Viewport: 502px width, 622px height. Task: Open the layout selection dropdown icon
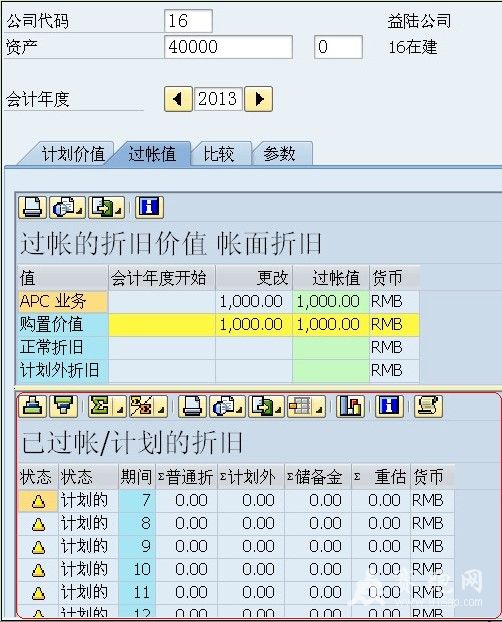(306, 406)
